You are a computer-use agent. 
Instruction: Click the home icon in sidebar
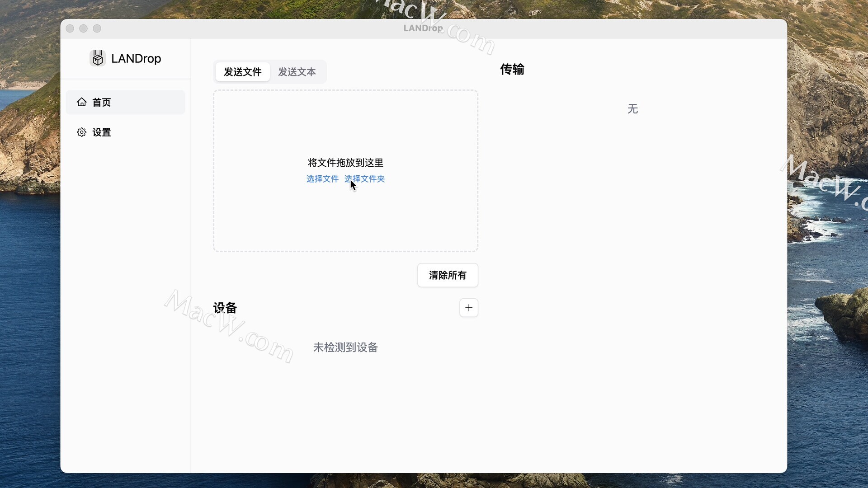pos(81,102)
